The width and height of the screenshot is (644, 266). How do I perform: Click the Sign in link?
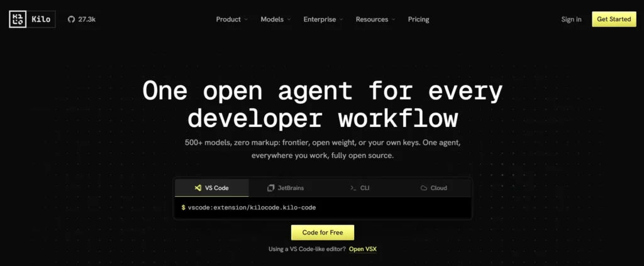coord(571,19)
